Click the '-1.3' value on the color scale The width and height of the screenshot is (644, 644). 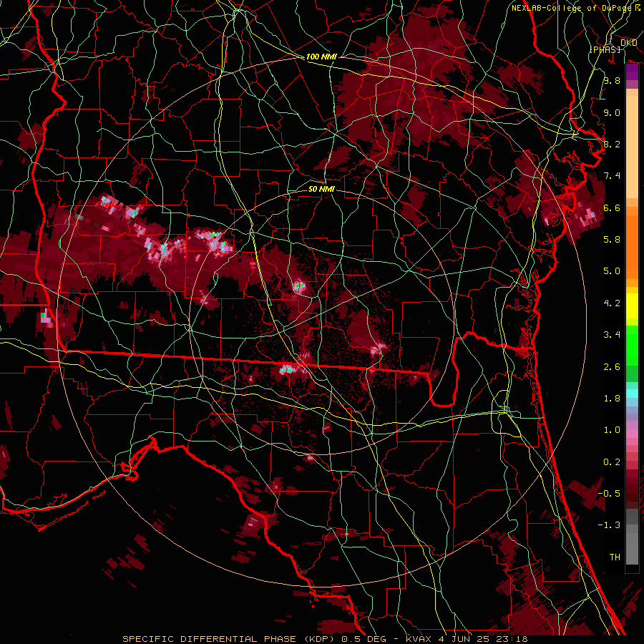609,525
